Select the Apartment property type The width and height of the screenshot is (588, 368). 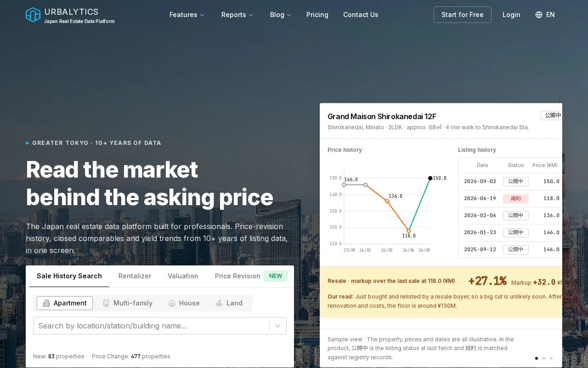tap(65, 303)
